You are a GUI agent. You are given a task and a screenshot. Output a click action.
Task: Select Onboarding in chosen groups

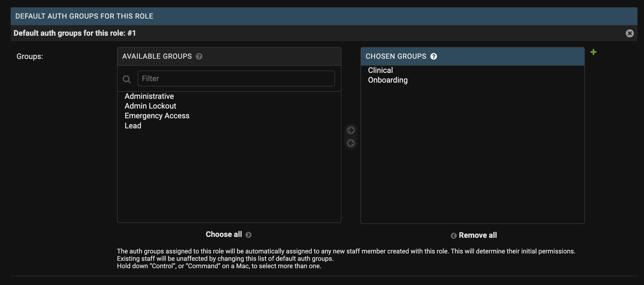pos(388,80)
